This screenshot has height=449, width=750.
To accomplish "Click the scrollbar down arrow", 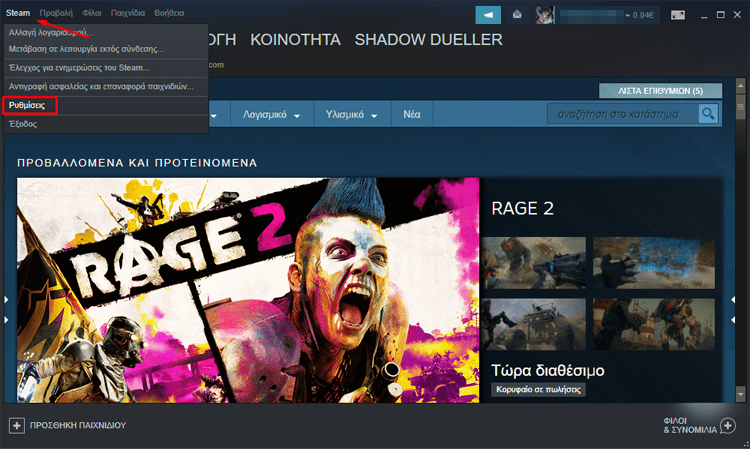I will pos(740,395).
